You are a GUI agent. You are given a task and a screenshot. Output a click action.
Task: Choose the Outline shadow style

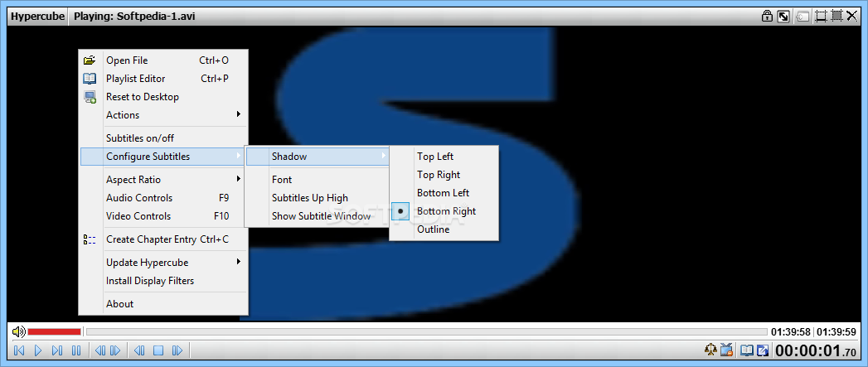444,229
